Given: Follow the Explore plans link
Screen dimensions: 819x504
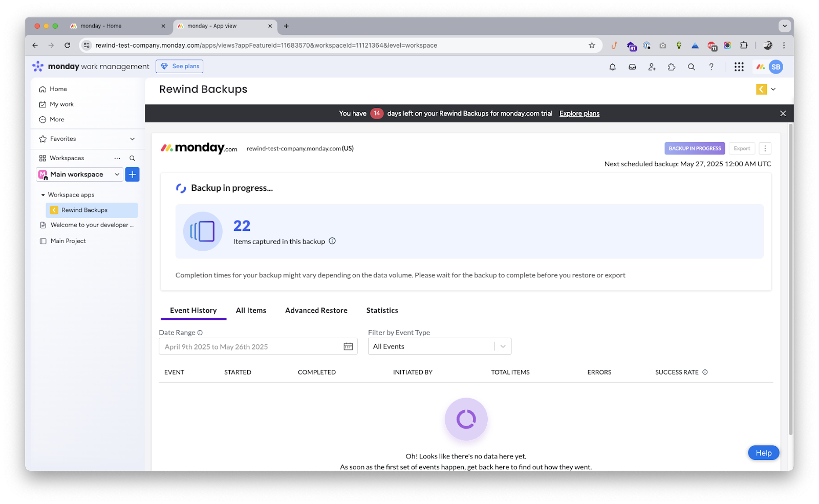Looking at the screenshot, I should [579, 114].
